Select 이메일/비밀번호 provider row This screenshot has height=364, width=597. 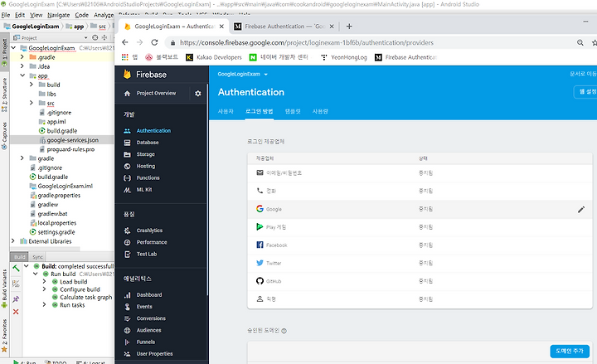pyautogui.click(x=420, y=172)
